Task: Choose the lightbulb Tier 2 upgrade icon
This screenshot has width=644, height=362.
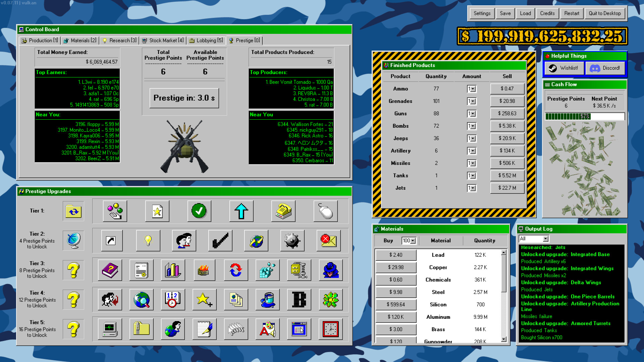Action: (x=148, y=241)
